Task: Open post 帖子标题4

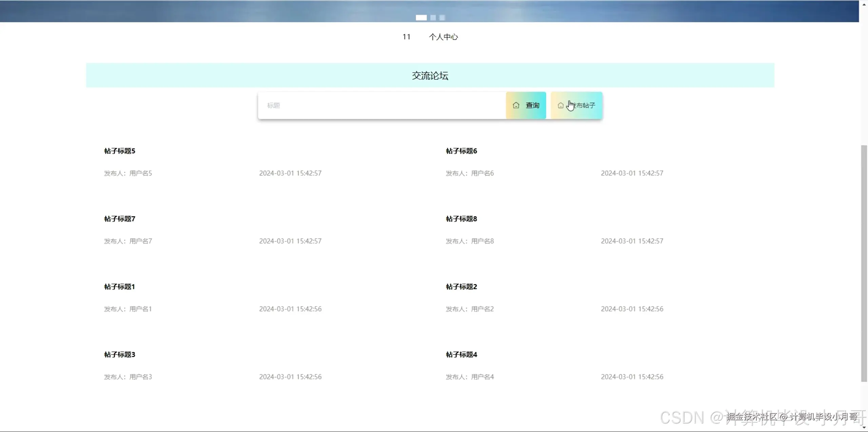Action: pyautogui.click(x=461, y=355)
